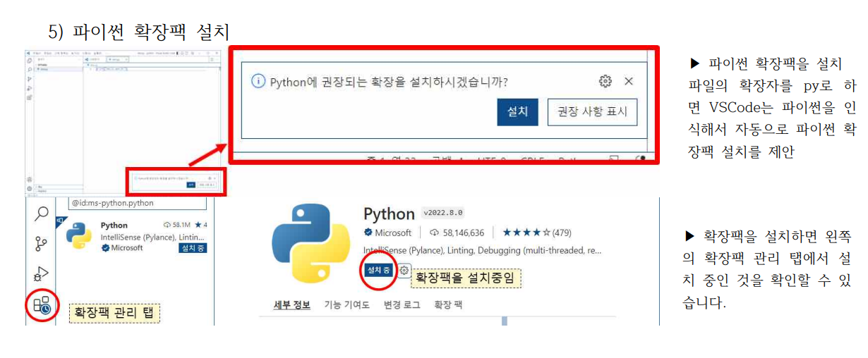Switch to the 확장 팩 tab

pos(448,305)
